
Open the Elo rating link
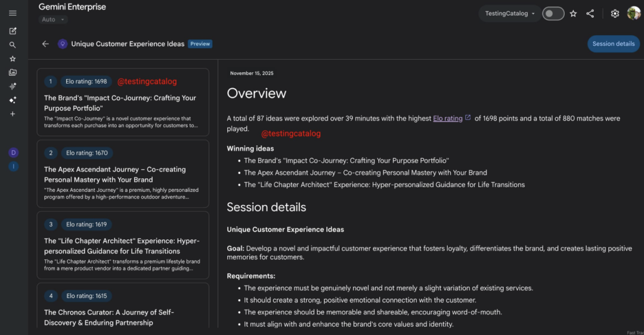point(448,119)
